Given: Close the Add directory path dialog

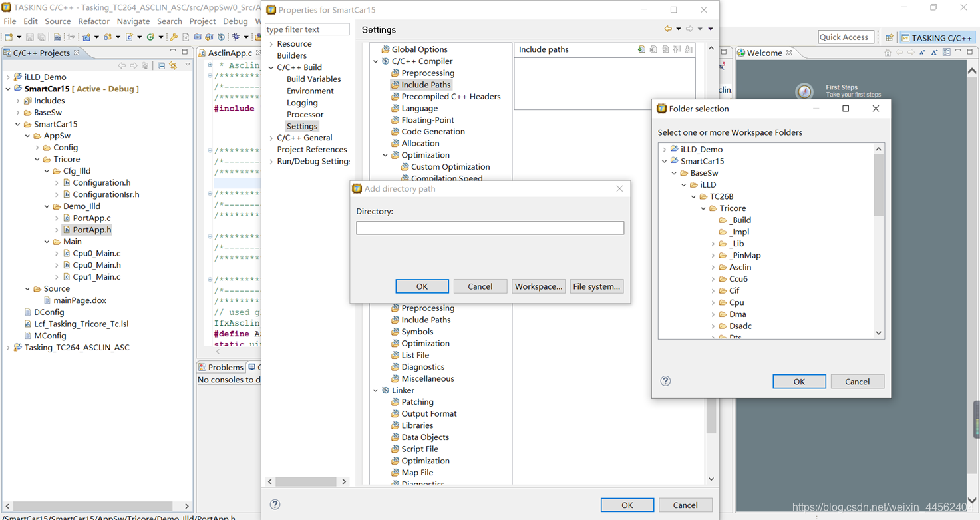Looking at the screenshot, I should coord(619,188).
